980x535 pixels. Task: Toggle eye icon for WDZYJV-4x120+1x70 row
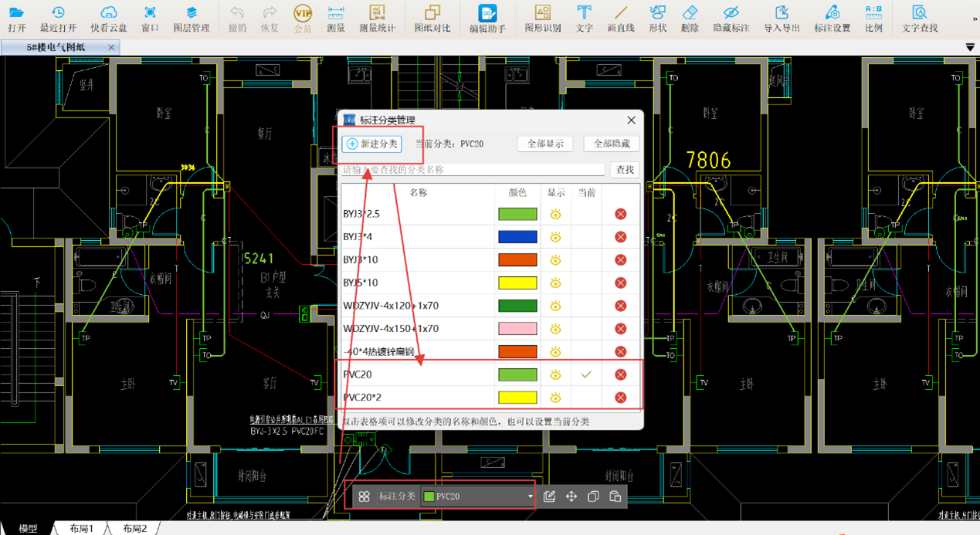click(x=555, y=306)
